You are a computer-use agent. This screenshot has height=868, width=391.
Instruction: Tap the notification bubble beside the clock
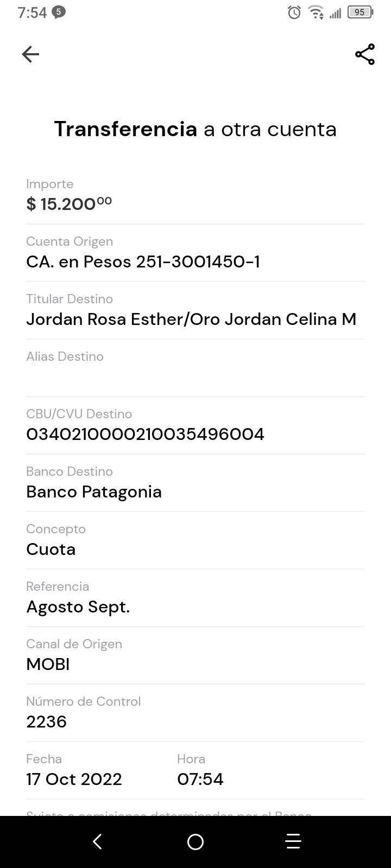click(59, 12)
